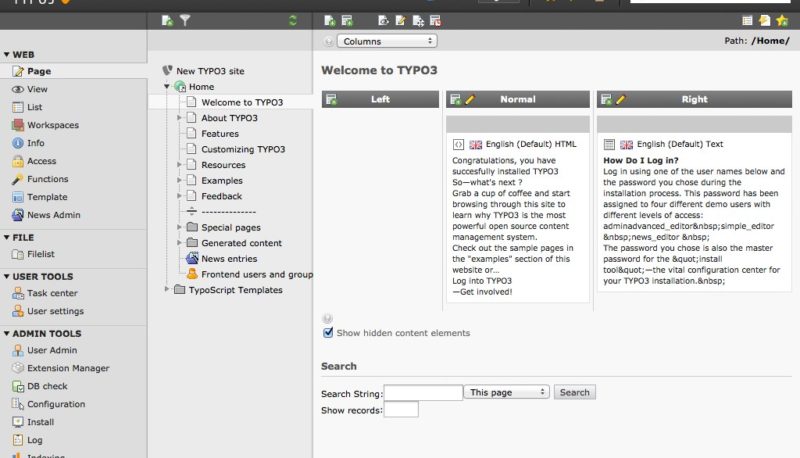
Task: Expand the Special pages folder
Action: [x=179, y=227]
